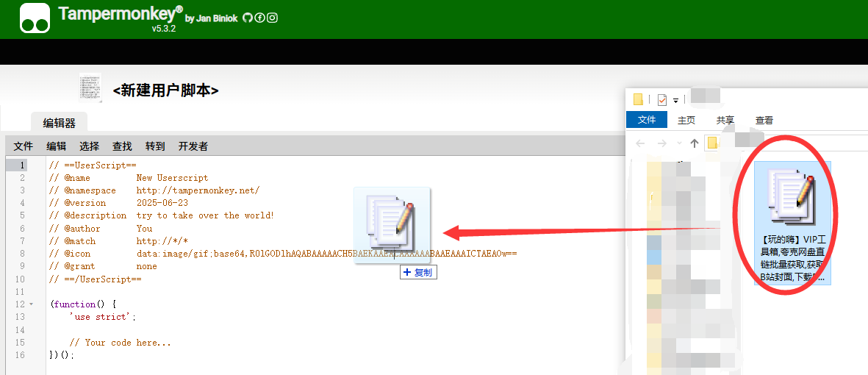Screen dimensions: 868x375
Task: Open the 查找 menu
Action: (122, 146)
